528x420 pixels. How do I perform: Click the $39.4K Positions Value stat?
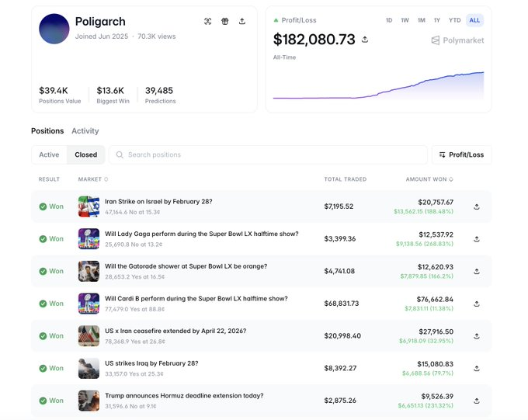pos(60,95)
